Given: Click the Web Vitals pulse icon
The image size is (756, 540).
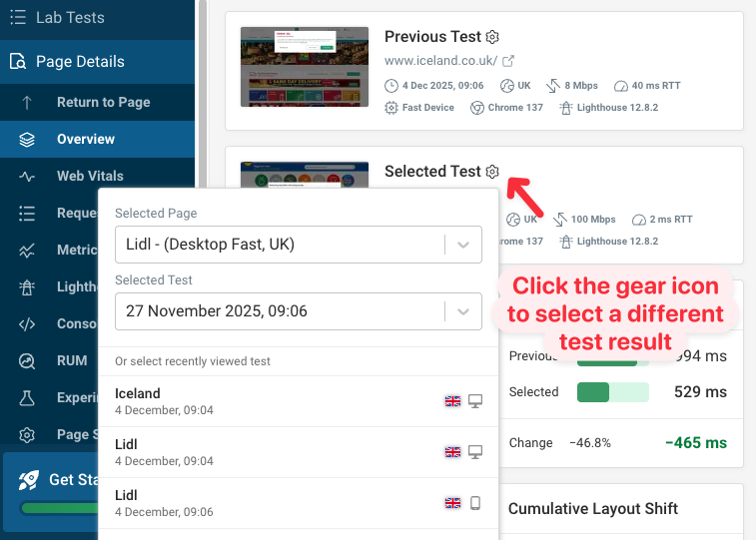Looking at the screenshot, I should [x=27, y=177].
